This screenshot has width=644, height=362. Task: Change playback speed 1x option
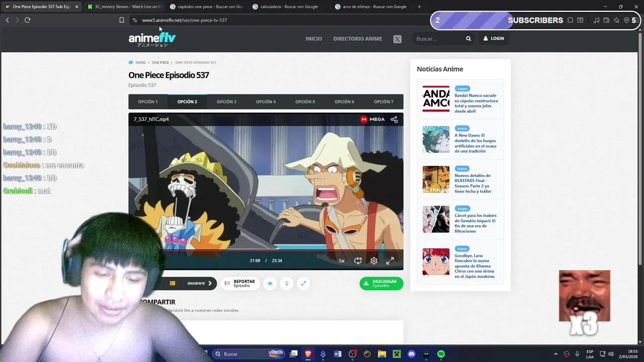coord(342,260)
